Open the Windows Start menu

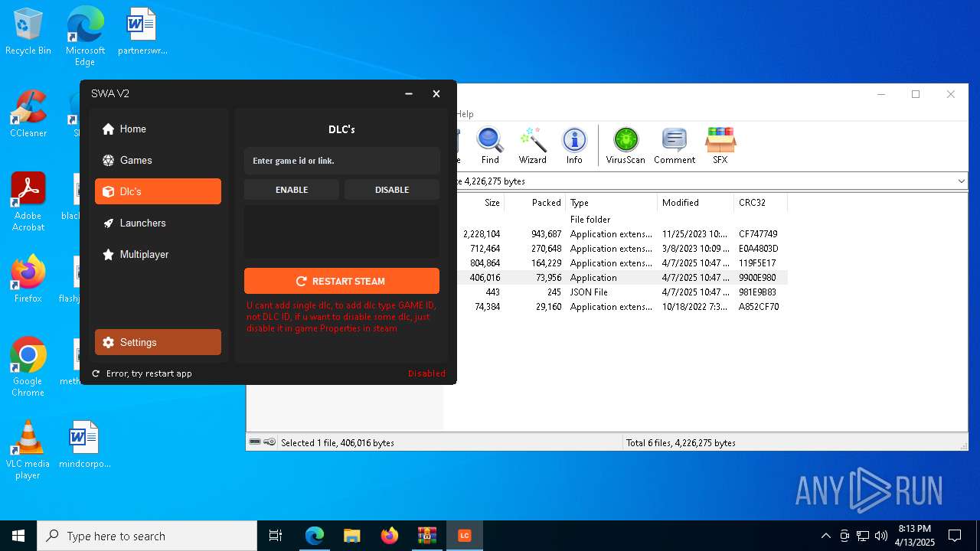pos(18,536)
